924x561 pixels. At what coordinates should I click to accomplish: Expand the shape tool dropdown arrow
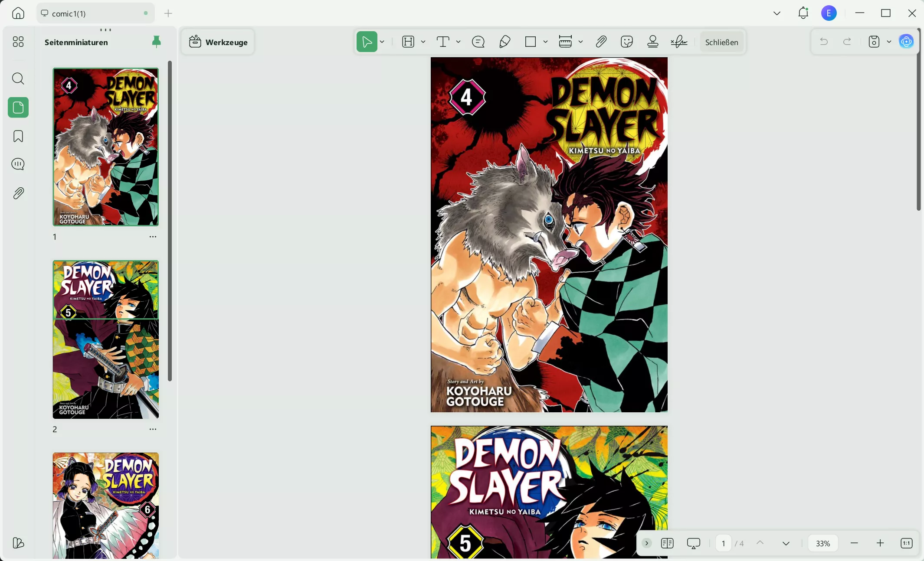click(x=545, y=42)
